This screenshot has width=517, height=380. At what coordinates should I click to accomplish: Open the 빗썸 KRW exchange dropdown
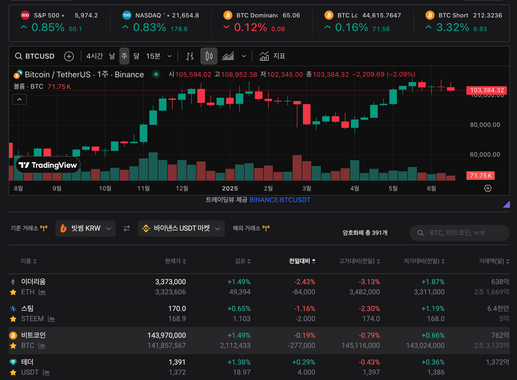(x=86, y=228)
